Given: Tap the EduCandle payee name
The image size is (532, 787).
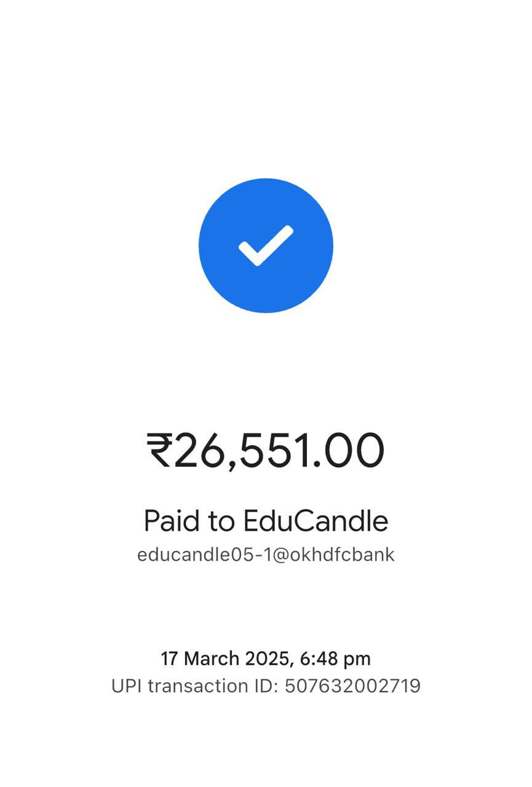Looking at the screenshot, I should click(316, 521).
